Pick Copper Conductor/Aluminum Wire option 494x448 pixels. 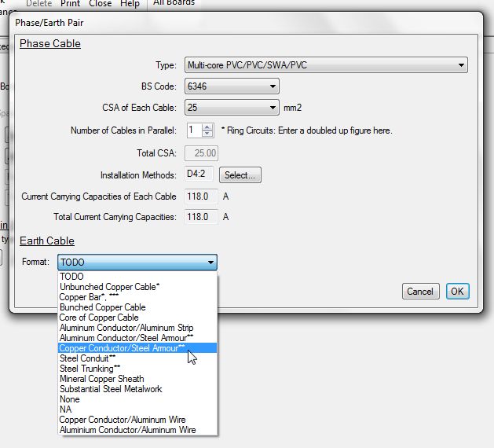pyautogui.click(x=137, y=420)
